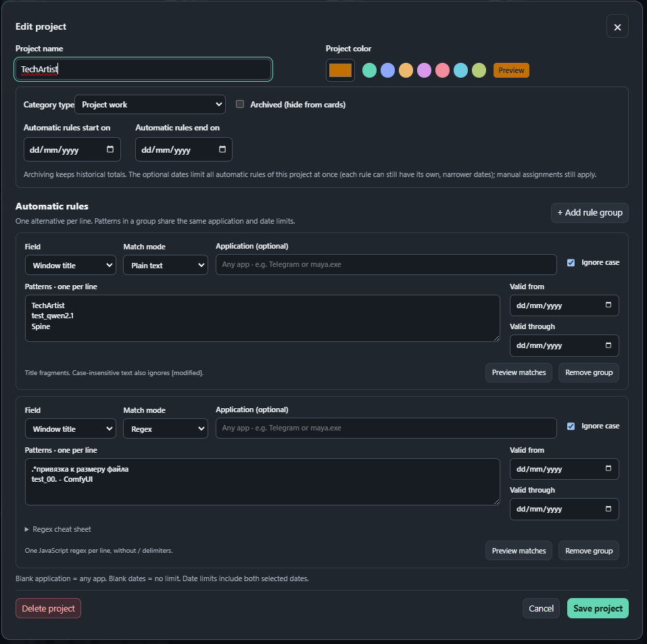The image size is (647, 644).
Task: Pick the lime green color swatch
Action: pyautogui.click(x=479, y=70)
